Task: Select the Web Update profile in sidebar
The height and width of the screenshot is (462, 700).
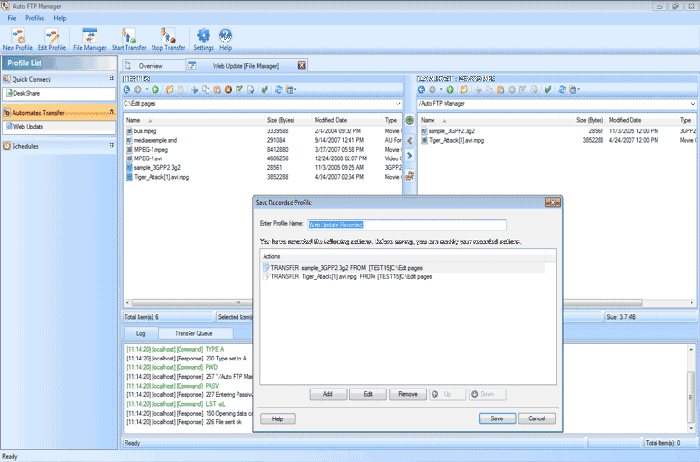Action: click(x=28, y=127)
